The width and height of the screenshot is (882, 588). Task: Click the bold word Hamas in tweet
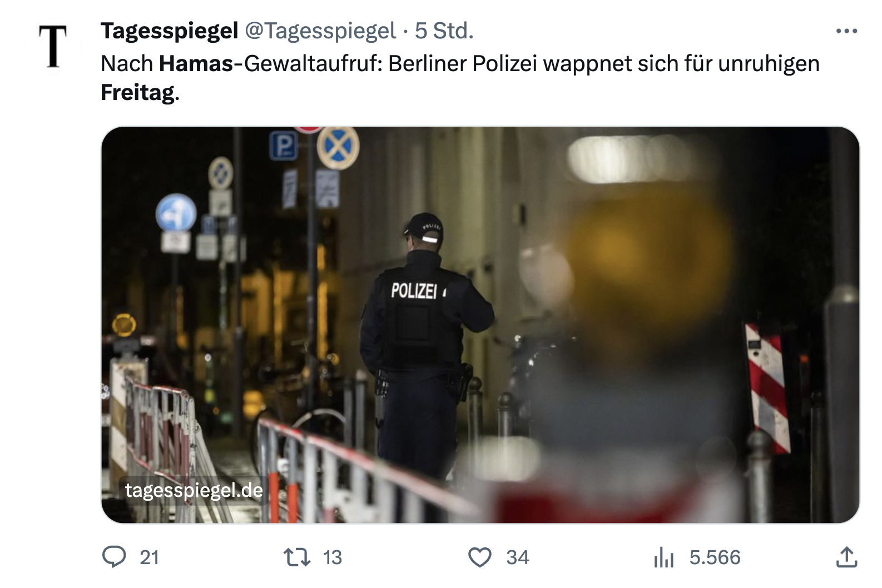click(x=196, y=64)
